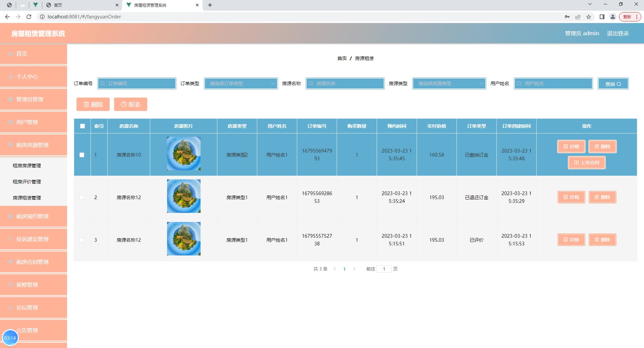Open the tab search dropdown

click(x=590, y=4)
